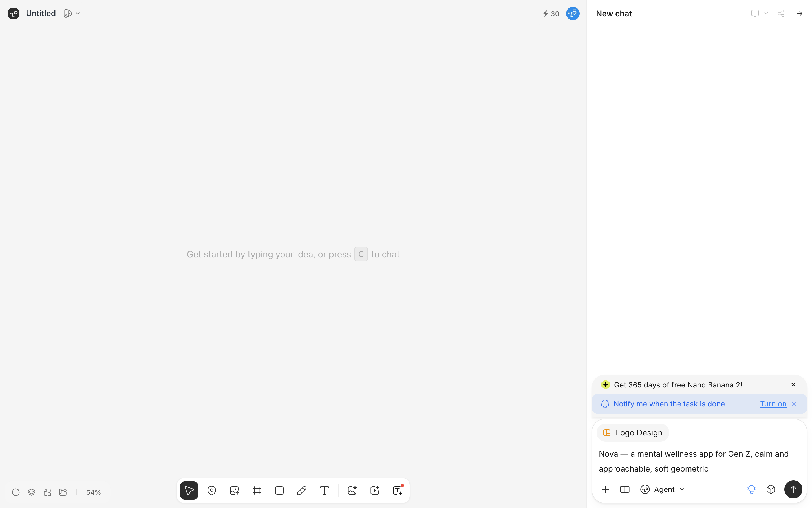Open the AI text tool with red dot
812x508 pixels.
point(398,491)
